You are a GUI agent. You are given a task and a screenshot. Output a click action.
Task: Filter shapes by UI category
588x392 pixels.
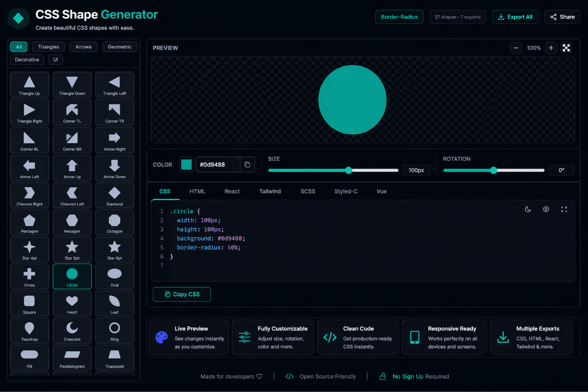click(55, 60)
